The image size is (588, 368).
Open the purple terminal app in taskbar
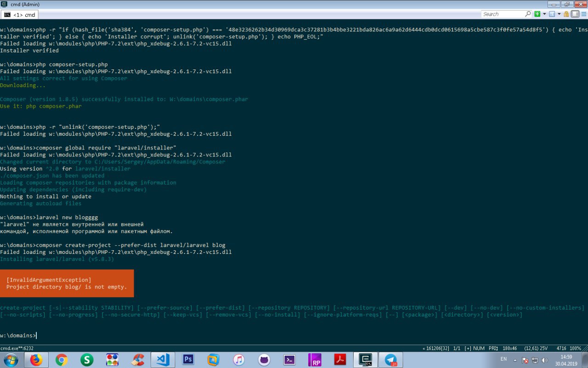tap(289, 360)
